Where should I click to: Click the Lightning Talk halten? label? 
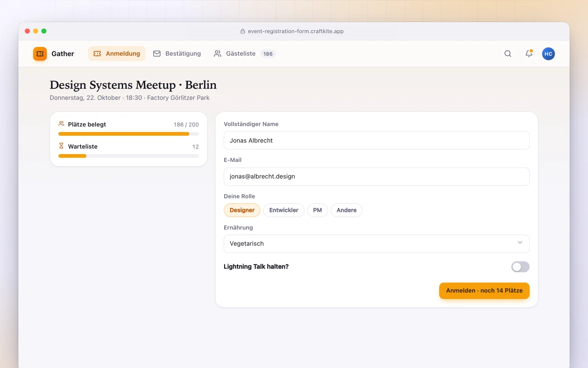pyautogui.click(x=256, y=266)
